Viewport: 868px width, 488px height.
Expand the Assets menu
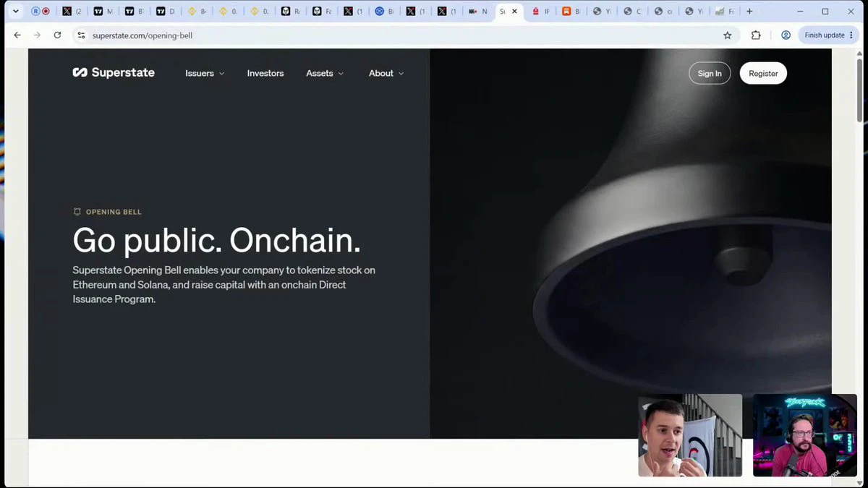pyautogui.click(x=325, y=73)
